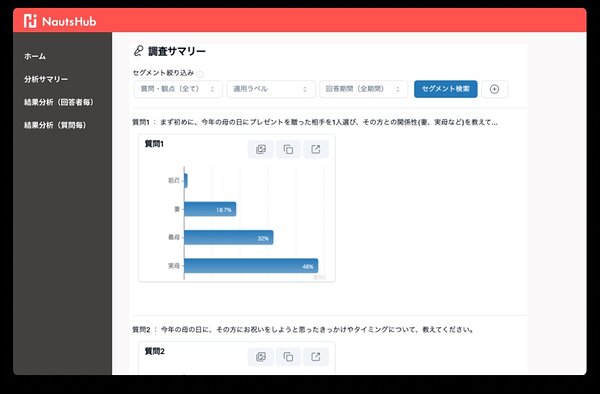600x394 pixels.
Task: Open the 質問・観点（全て） dropdown
Action: coord(178,89)
